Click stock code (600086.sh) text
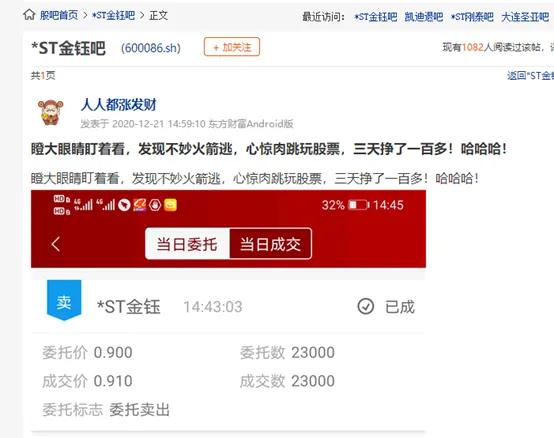Image resolution: width=554 pixels, height=438 pixels. tap(151, 48)
